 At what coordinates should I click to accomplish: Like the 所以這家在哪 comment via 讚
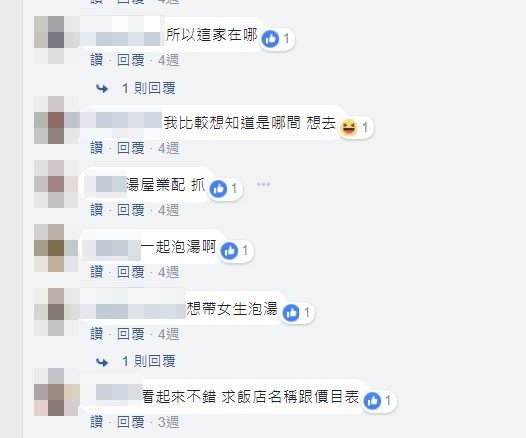tap(97, 60)
